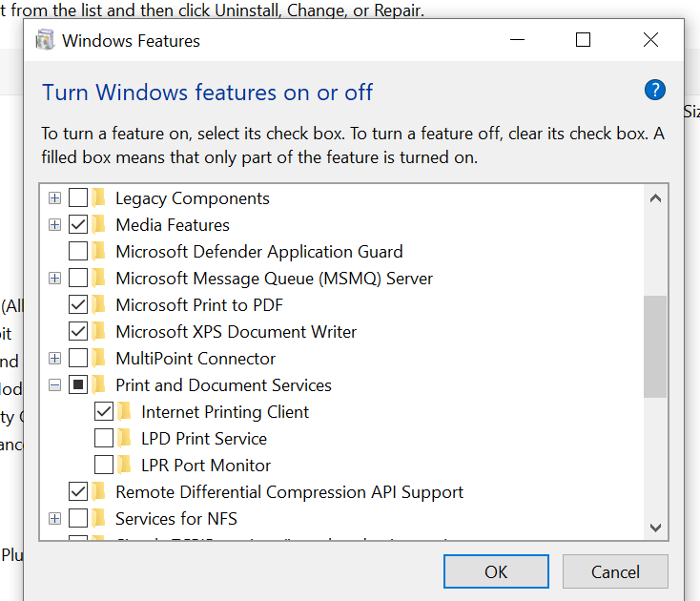The height and width of the screenshot is (601, 700).
Task: Click the XPS Document Writer folder icon
Action: coord(98,332)
